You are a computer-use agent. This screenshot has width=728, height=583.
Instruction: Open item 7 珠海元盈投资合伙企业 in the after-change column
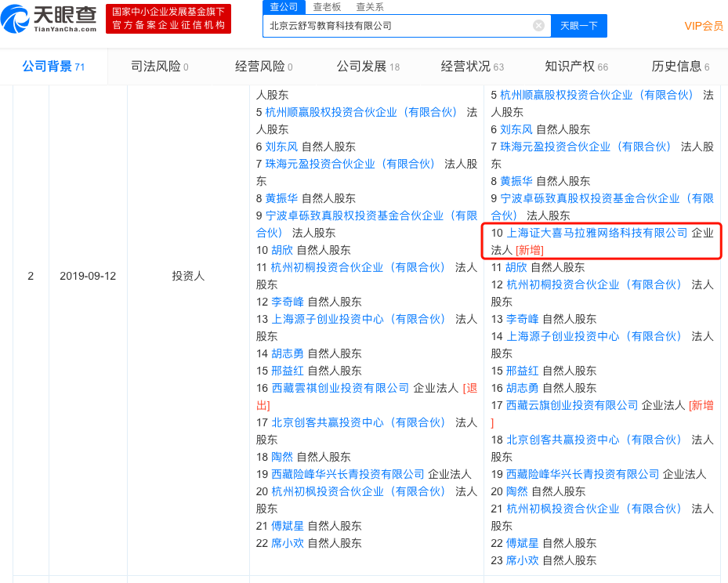point(585,147)
